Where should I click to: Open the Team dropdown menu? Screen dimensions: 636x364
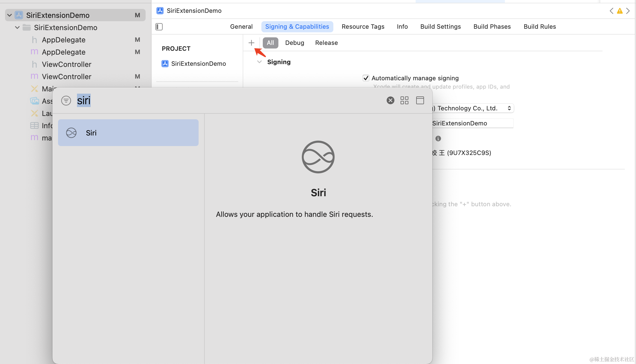tap(474, 108)
